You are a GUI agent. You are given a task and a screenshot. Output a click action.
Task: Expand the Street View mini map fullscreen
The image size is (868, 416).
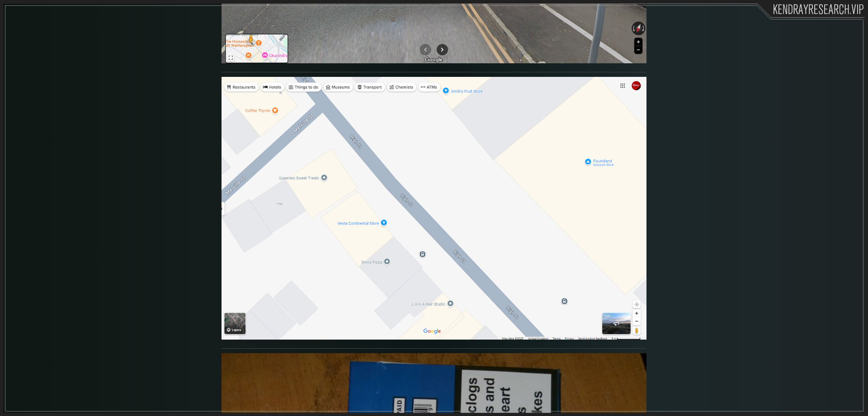tap(231, 58)
